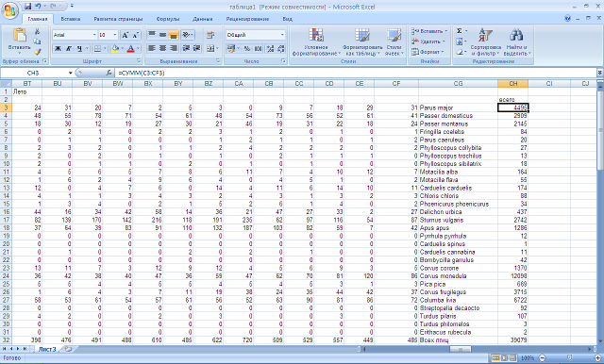Image resolution: width=604 pixels, height=364 pixels.
Task: Open the Arial font name dropdown
Action: coord(94,35)
